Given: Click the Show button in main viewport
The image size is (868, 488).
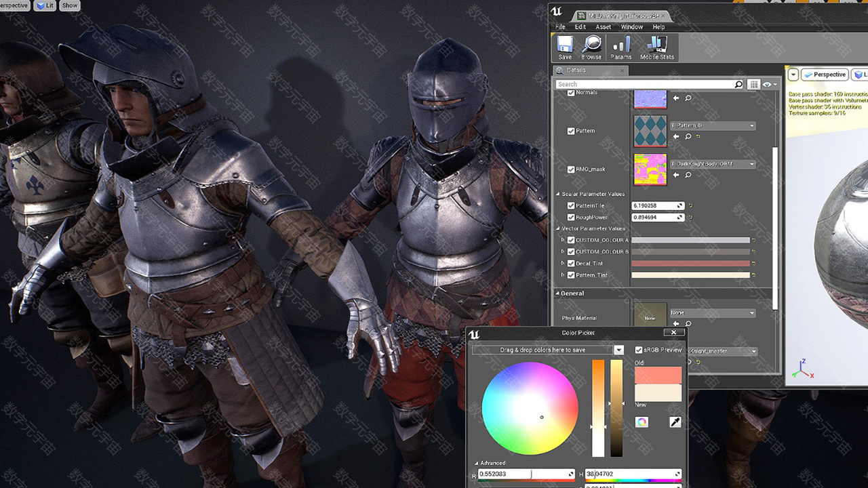Looking at the screenshot, I should click(70, 5).
